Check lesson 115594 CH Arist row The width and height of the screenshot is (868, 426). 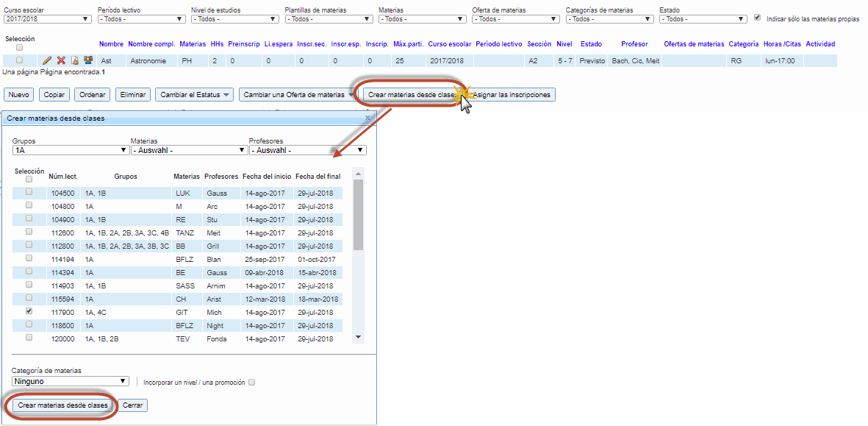coord(29,298)
